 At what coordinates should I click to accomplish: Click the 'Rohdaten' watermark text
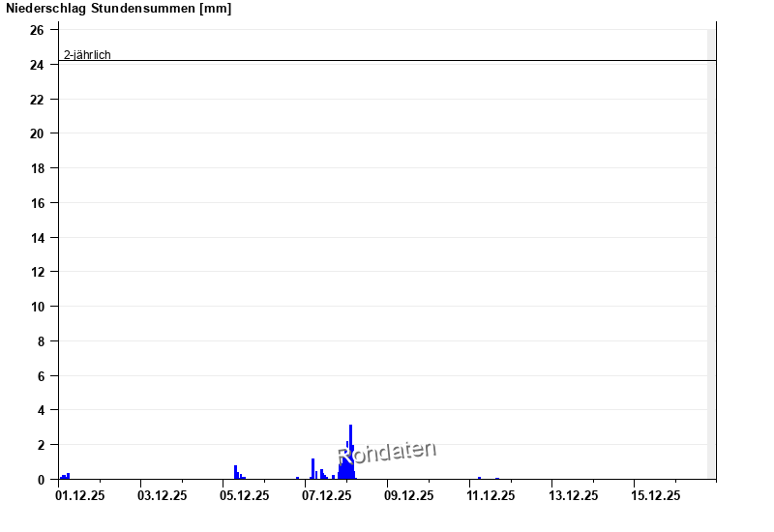(x=387, y=453)
